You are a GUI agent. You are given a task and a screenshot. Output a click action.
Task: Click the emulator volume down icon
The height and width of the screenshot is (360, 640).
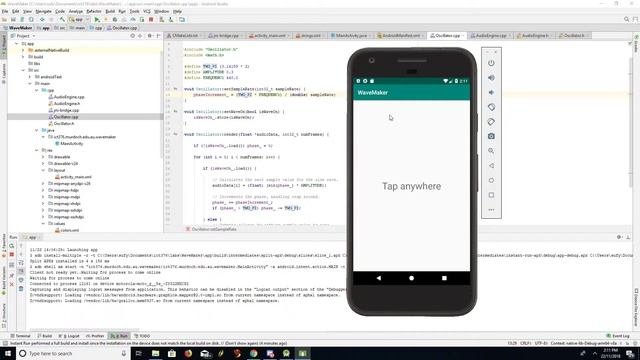491,92
